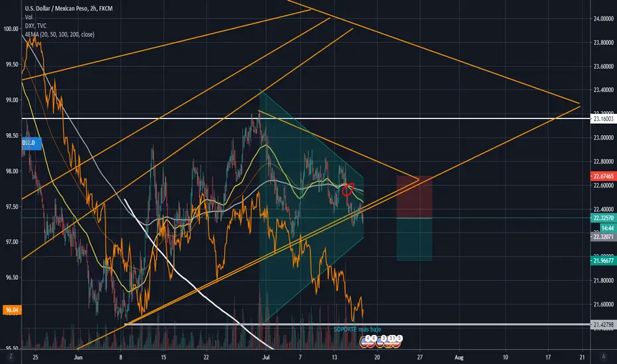Click the green 22.32570 current price label
This screenshot has height=364, width=617.
pos(604,218)
